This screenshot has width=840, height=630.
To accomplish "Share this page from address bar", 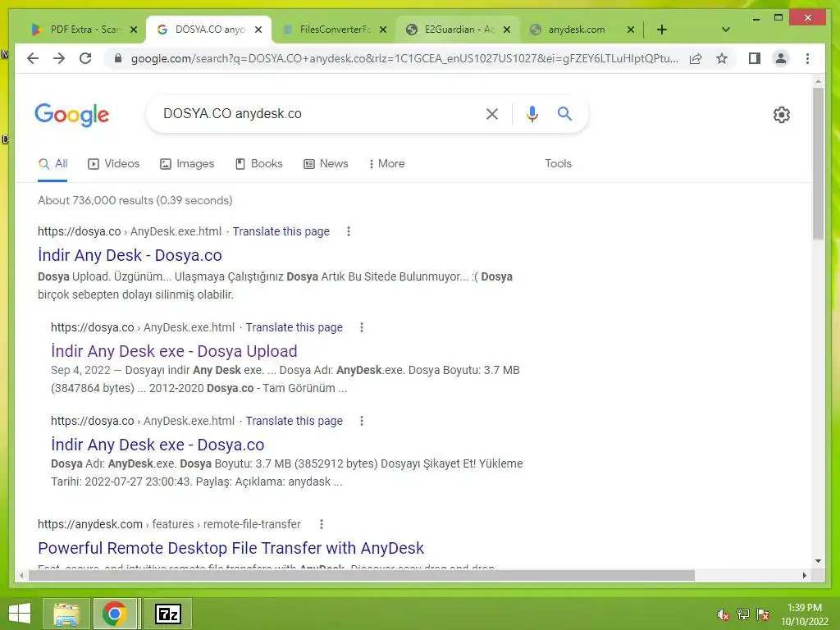I will coord(696,58).
